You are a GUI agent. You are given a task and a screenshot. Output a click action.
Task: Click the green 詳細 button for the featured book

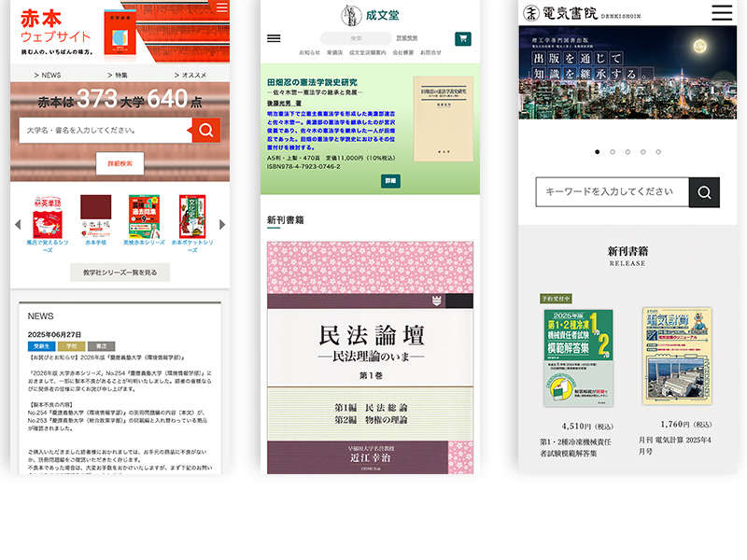pos(390,181)
